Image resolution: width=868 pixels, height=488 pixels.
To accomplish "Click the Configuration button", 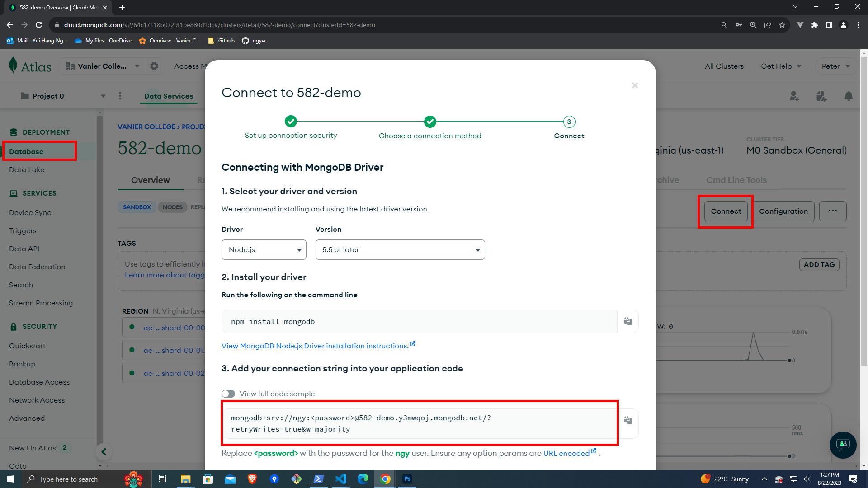I will pyautogui.click(x=783, y=211).
